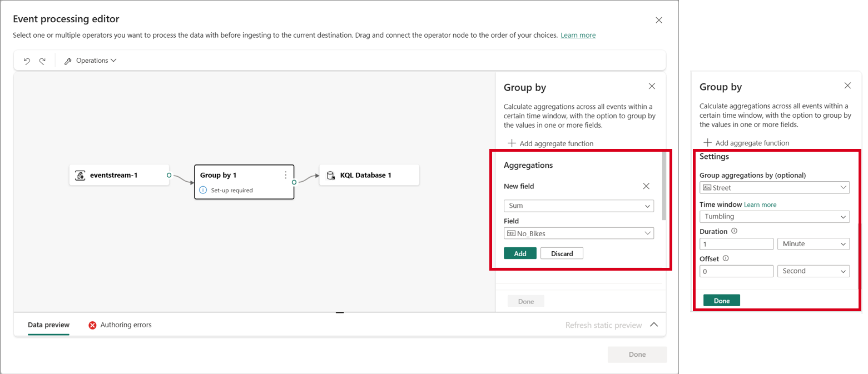Click the green Add button
Viewport: 868px width, 374px height.
tap(520, 253)
